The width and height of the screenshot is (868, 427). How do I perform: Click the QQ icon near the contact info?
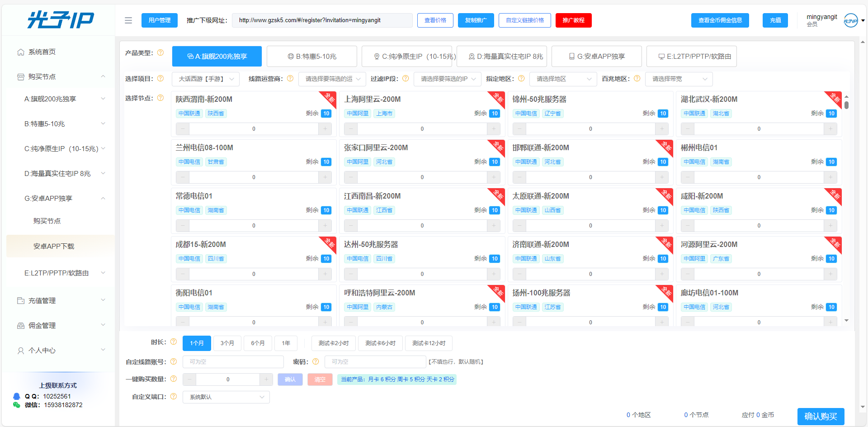pyautogui.click(x=17, y=396)
